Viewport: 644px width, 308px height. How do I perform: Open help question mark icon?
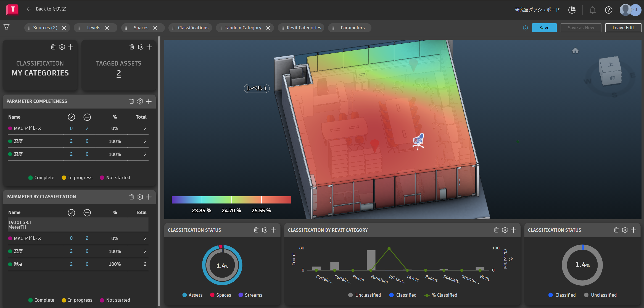tap(609, 10)
